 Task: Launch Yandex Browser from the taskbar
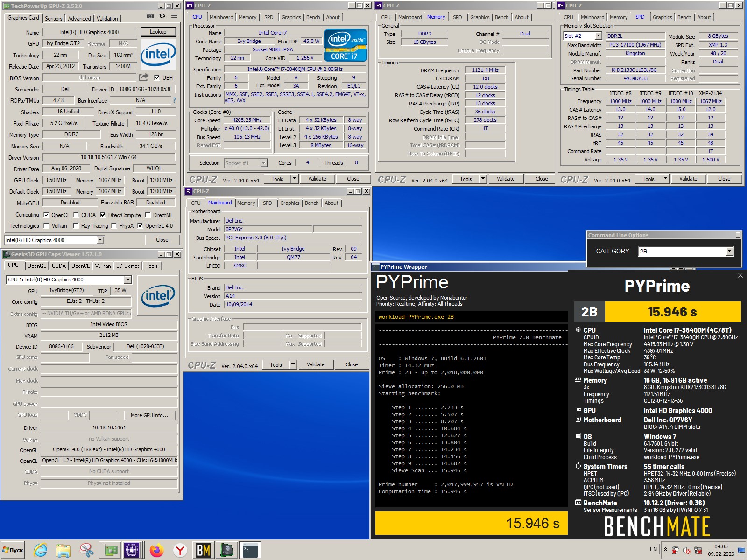(x=180, y=551)
